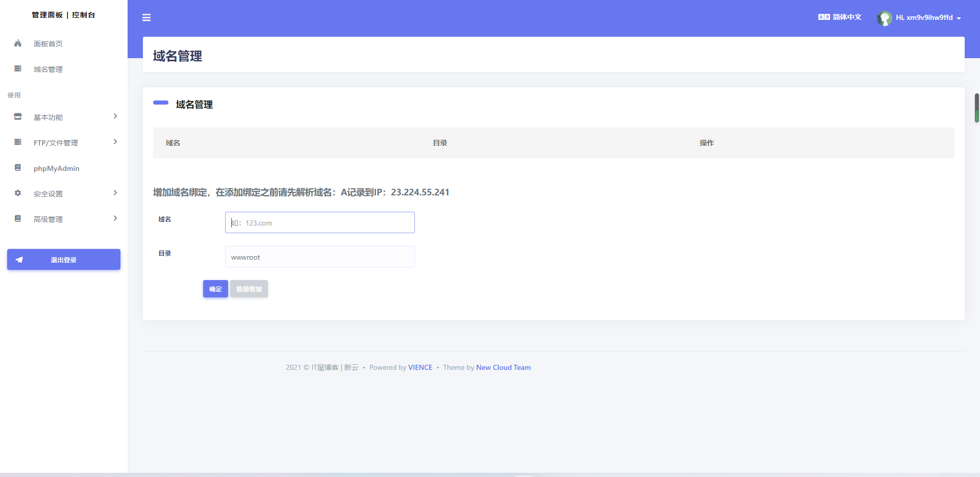Select phpMyAdmin from the sidebar
The width and height of the screenshot is (980, 477).
(56, 168)
